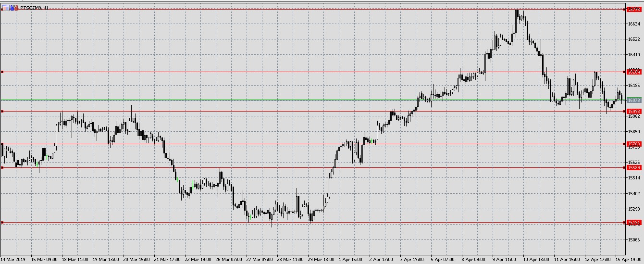The width and height of the screenshot is (644, 264).
Task: Select the 16284 red level price label
Action: (634, 72)
